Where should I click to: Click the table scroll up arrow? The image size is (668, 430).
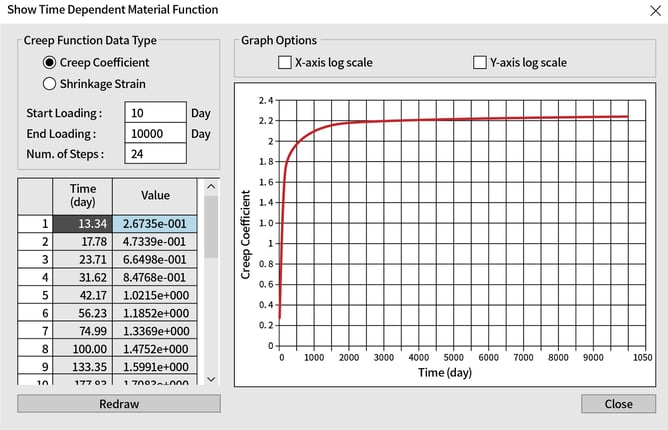[x=209, y=186]
